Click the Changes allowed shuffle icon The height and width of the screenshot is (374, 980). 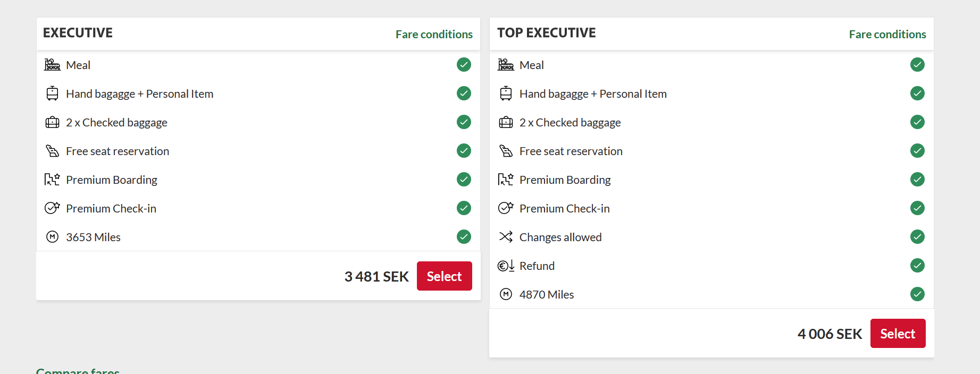506,237
